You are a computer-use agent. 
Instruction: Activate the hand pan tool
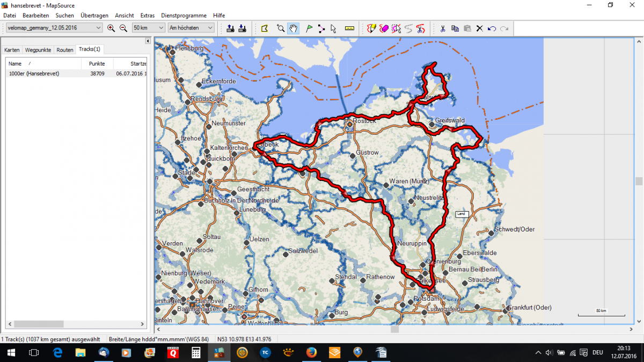point(293,28)
